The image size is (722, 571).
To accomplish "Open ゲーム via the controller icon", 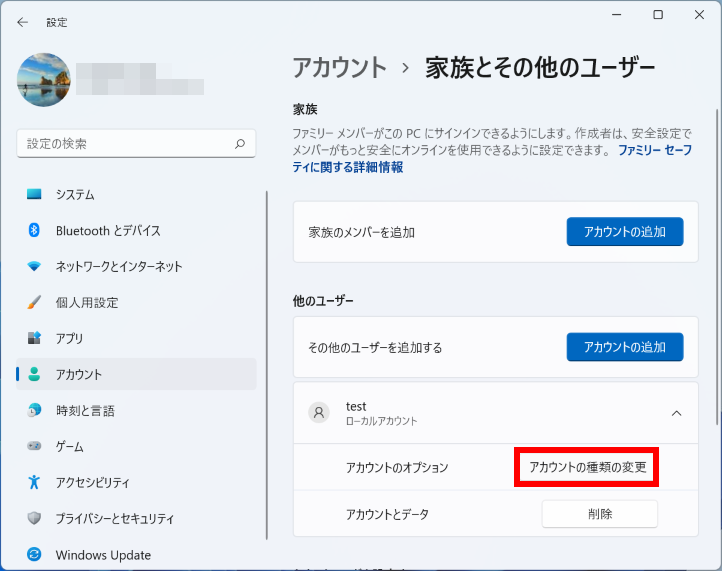I will coord(34,447).
